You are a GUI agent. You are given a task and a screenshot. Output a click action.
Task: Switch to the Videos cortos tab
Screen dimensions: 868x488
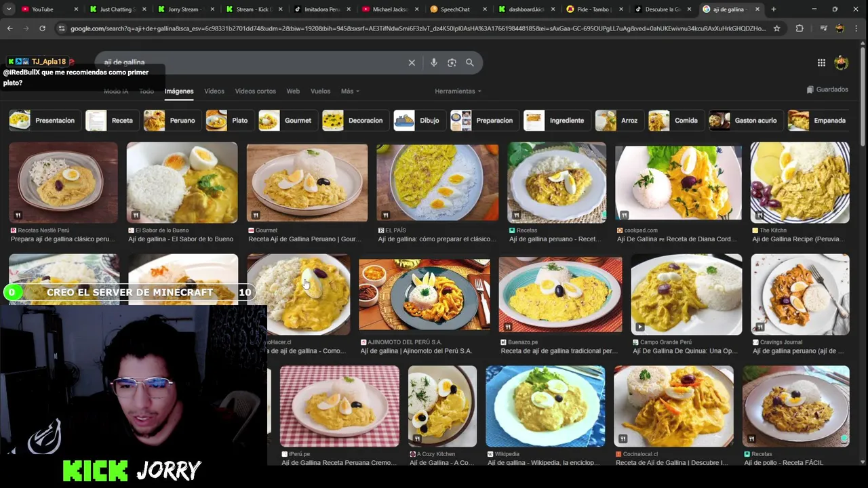(255, 91)
